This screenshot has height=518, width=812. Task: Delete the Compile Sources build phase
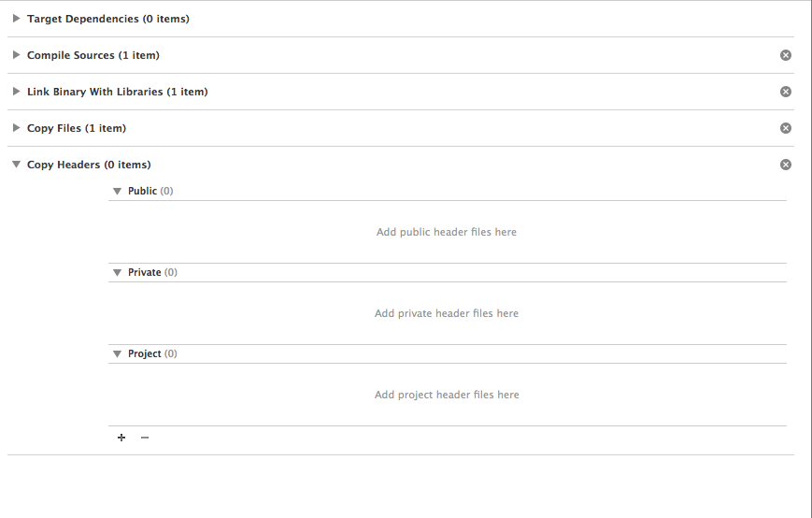click(786, 55)
